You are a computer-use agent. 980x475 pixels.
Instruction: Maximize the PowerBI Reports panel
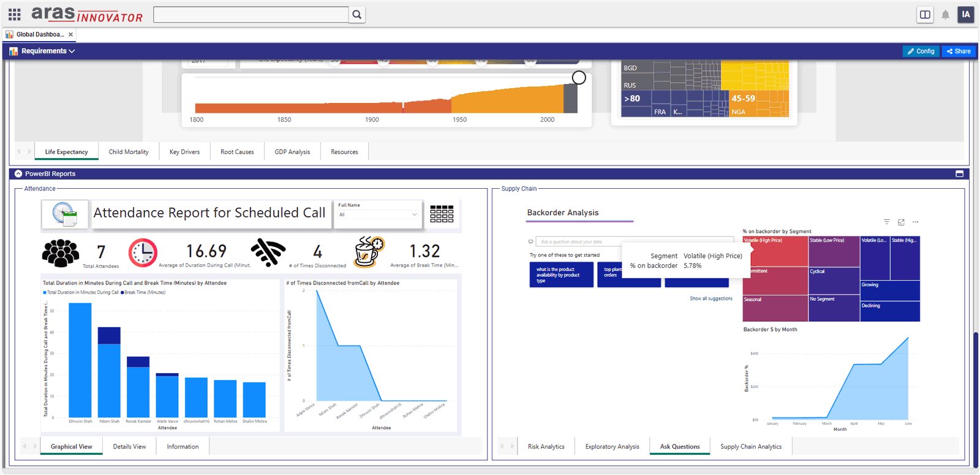[x=960, y=174]
